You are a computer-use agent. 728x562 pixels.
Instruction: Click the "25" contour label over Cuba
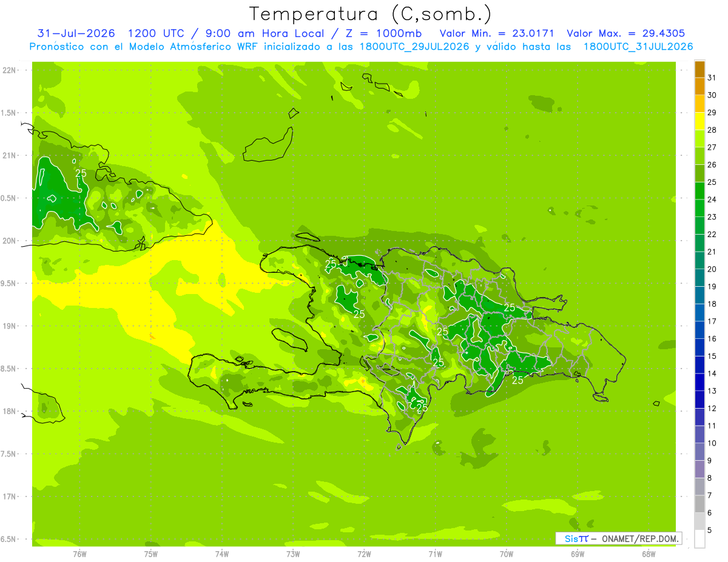(81, 173)
